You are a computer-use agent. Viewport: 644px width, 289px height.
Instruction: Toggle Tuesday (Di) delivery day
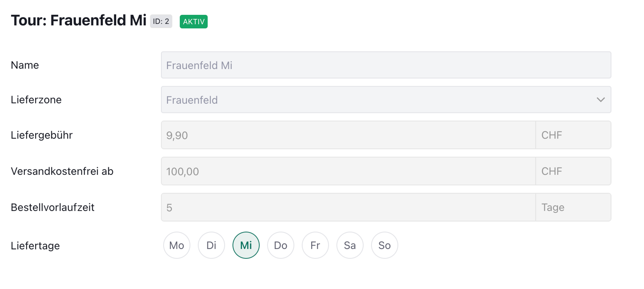pos(211,245)
